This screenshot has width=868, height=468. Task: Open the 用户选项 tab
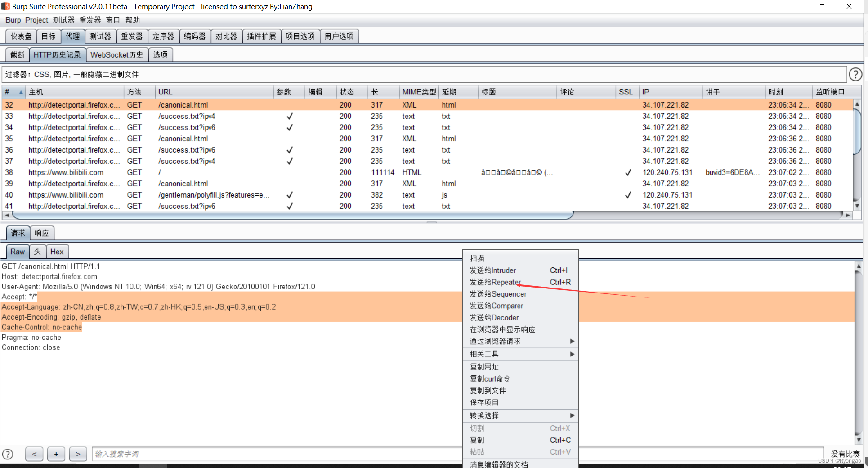(x=339, y=36)
